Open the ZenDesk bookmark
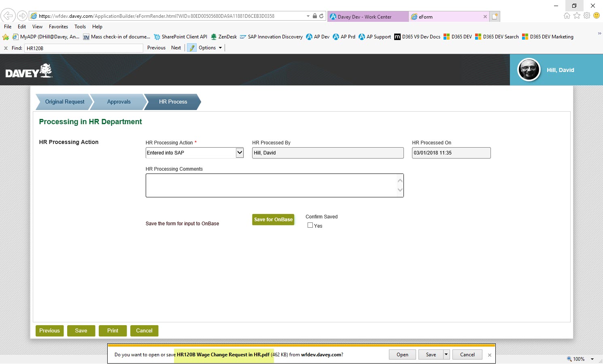This screenshot has height=364, width=603. [223, 37]
